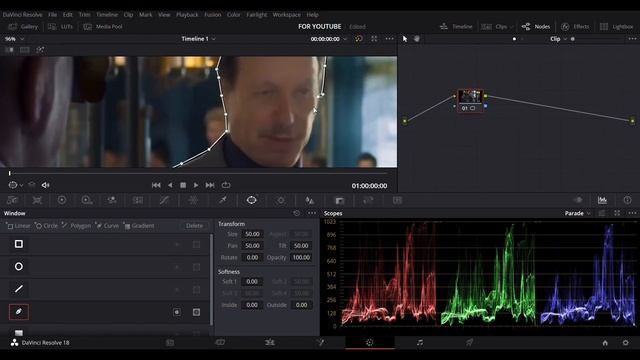640x360 pixels.
Task: Toggle invert on the curve window row
Action: 177,312
